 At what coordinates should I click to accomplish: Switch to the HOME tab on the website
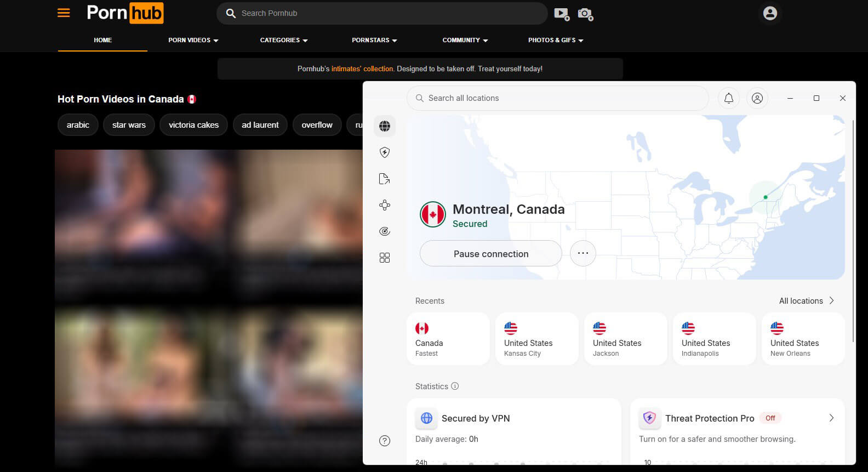[x=102, y=40]
